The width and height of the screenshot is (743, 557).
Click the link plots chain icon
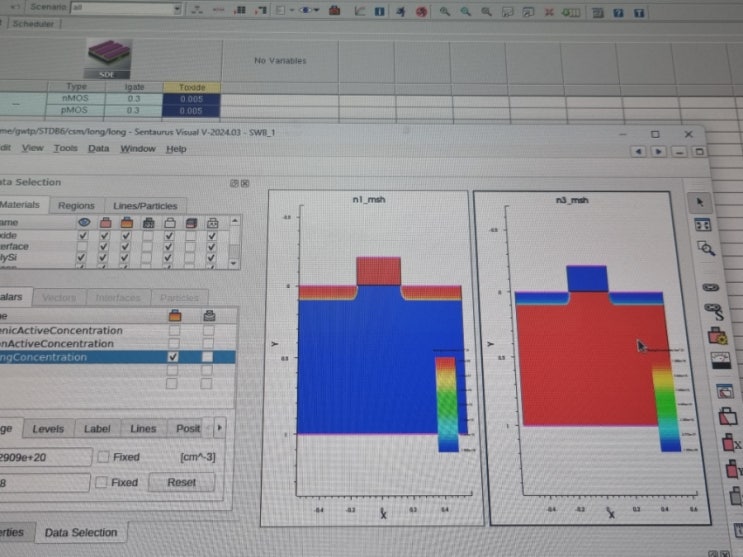coord(710,287)
